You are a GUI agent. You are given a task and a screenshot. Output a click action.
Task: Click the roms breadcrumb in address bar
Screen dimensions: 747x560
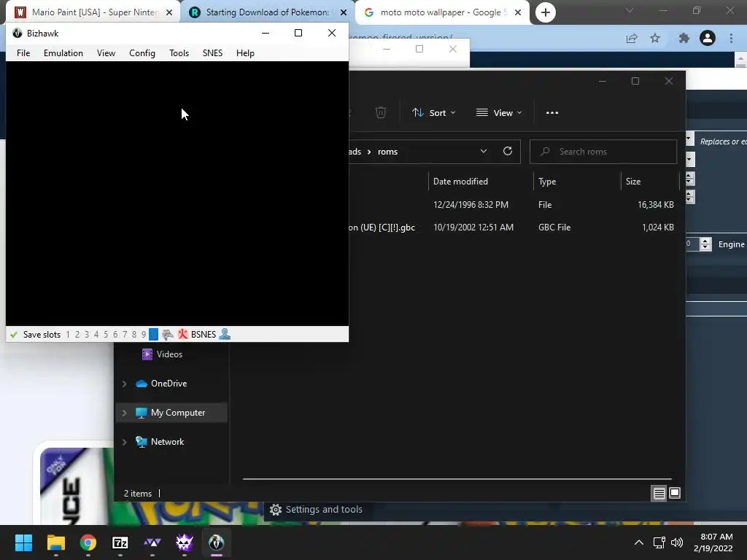point(387,152)
